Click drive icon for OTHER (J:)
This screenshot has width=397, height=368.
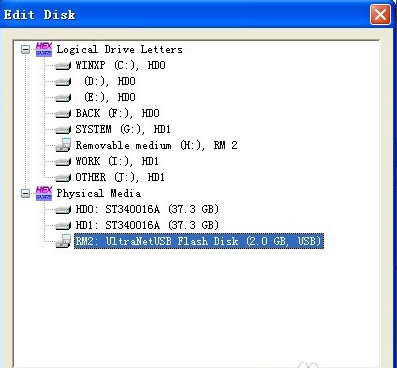pos(63,178)
